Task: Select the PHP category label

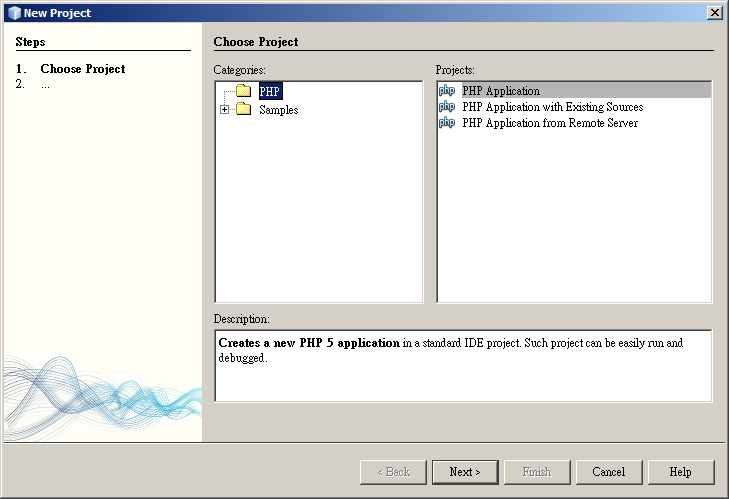Action: coord(270,91)
